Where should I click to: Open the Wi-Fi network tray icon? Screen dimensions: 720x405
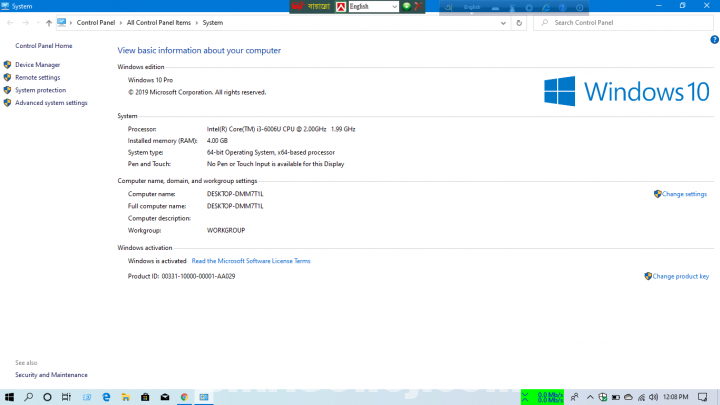pyautogui.click(x=641, y=397)
